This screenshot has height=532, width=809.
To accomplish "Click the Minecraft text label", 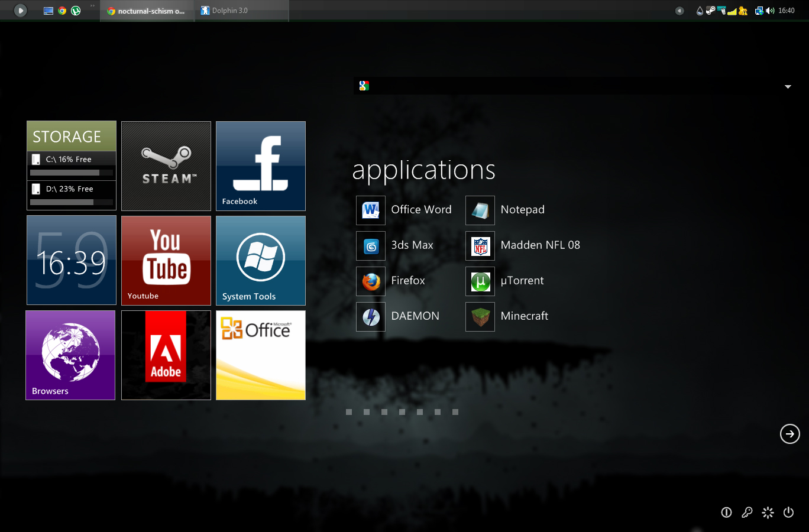I will [x=525, y=316].
